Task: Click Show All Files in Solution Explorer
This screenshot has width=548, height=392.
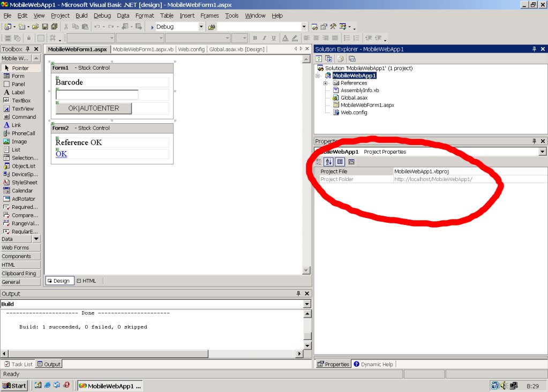Action: (340, 59)
